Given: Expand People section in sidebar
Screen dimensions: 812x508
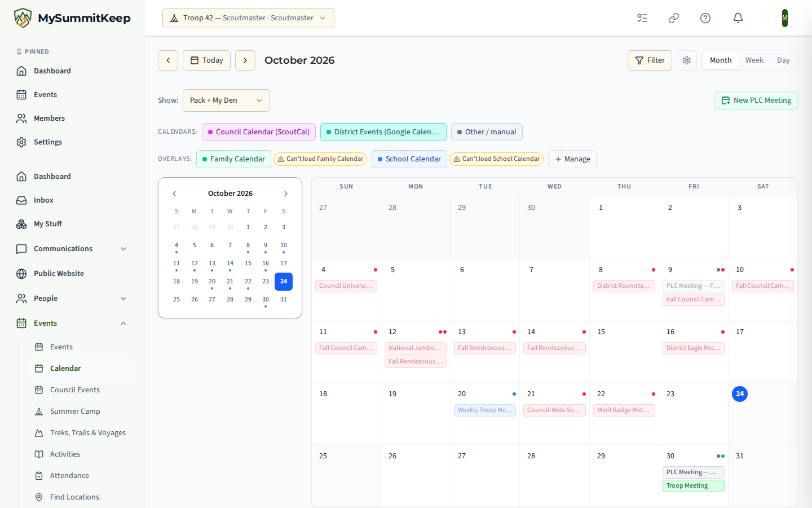Looking at the screenshot, I should tap(72, 299).
